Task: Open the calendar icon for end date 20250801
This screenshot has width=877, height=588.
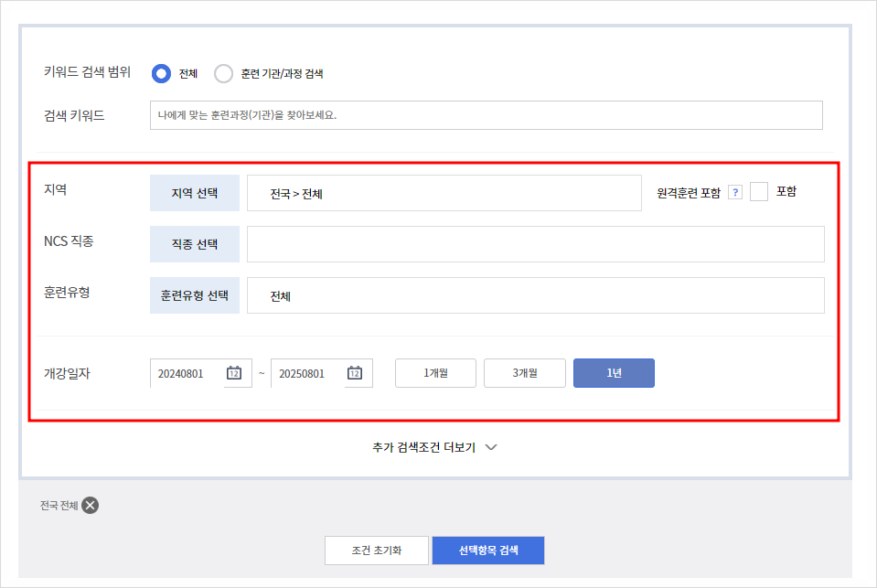Action: pyautogui.click(x=355, y=372)
